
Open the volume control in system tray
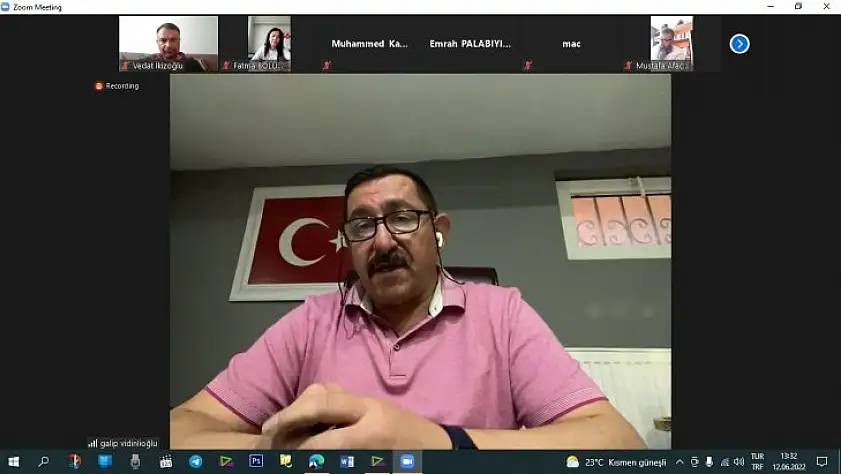point(739,461)
